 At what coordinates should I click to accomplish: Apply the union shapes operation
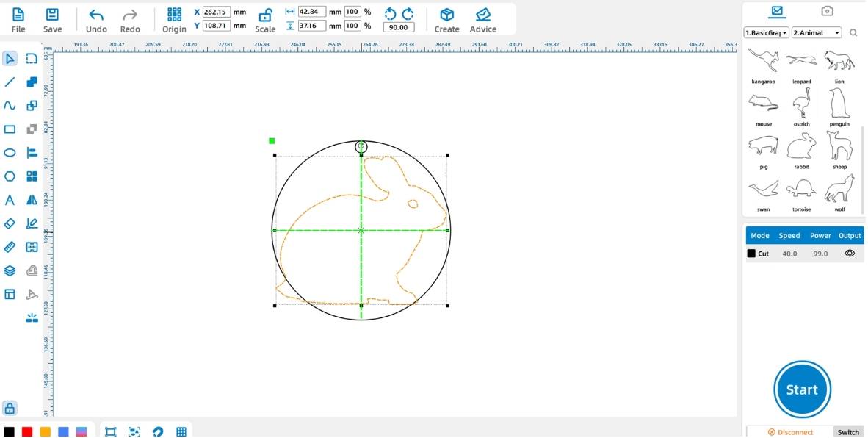[x=32, y=82]
